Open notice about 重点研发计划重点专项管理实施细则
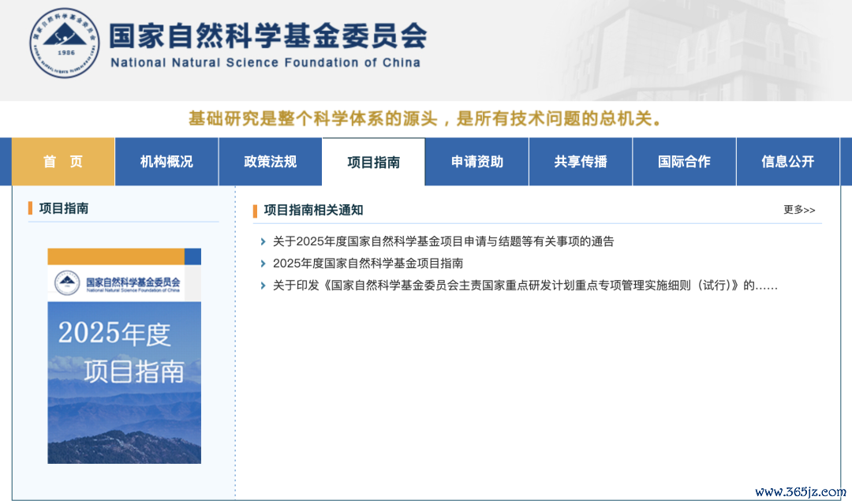 click(x=525, y=286)
